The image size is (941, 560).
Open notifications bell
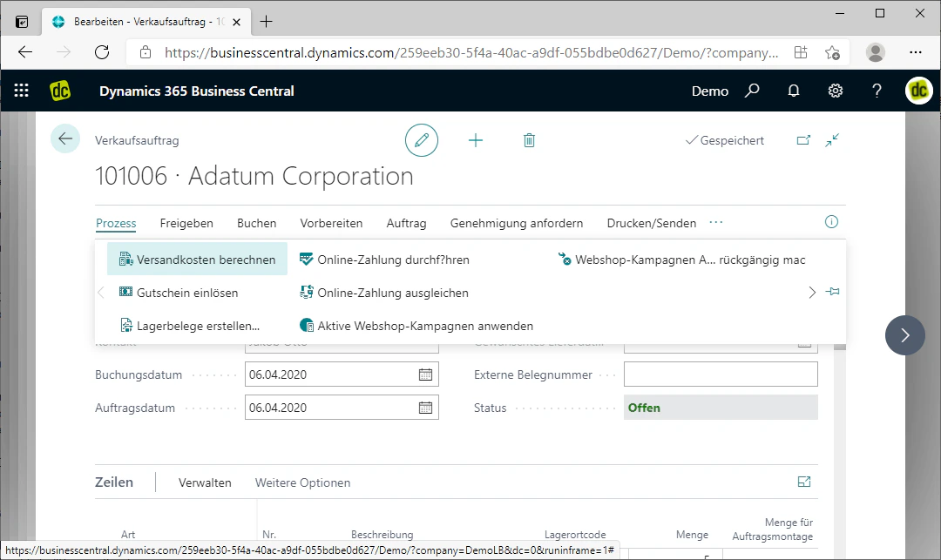[x=794, y=91]
